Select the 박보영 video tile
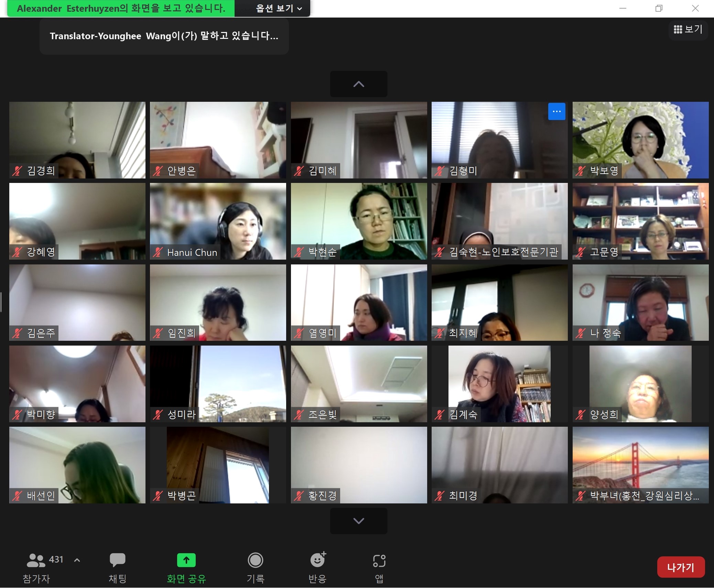 point(640,140)
